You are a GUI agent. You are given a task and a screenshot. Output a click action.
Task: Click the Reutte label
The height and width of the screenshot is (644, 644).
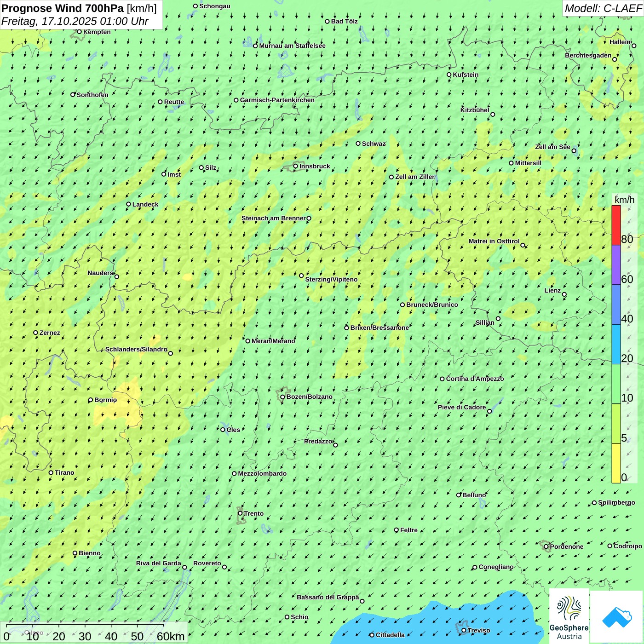point(174,102)
